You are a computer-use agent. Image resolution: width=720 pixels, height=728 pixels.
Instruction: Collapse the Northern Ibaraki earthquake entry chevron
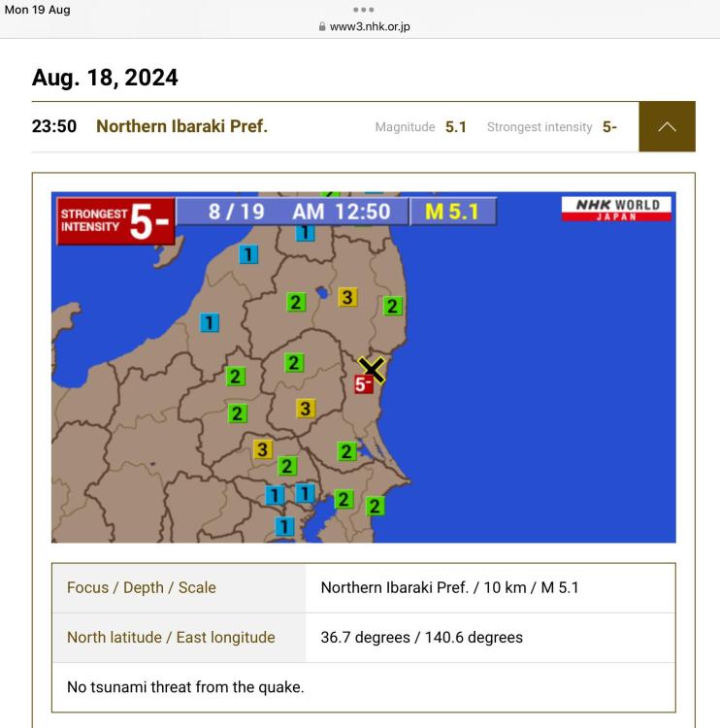click(667, 126)
